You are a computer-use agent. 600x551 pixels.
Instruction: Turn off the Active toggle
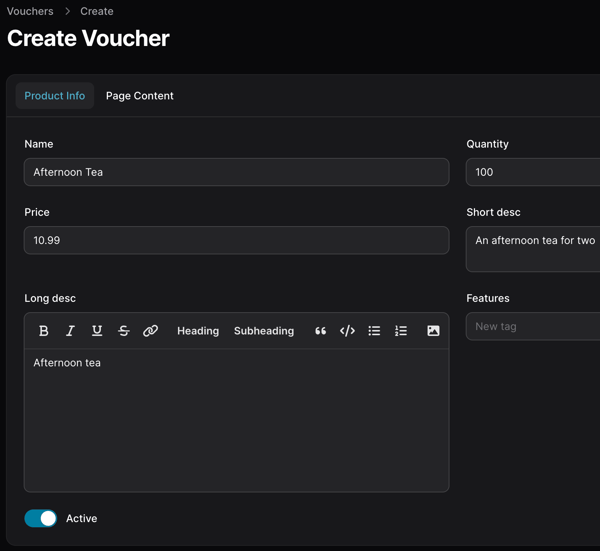point(41,518)
